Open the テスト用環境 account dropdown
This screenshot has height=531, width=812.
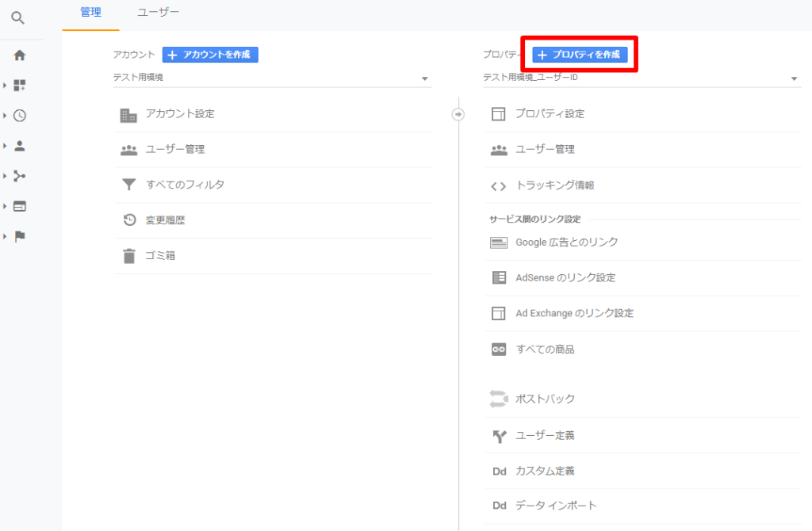273,78
